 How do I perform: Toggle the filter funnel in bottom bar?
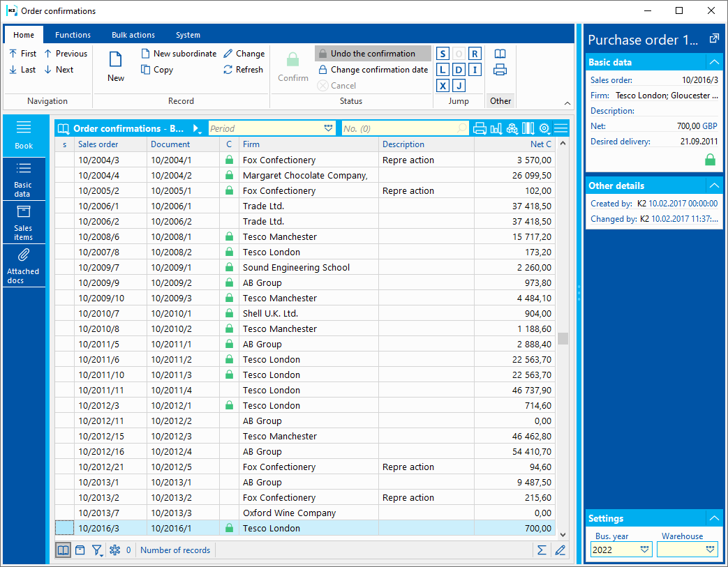click(x=97, y=550)
